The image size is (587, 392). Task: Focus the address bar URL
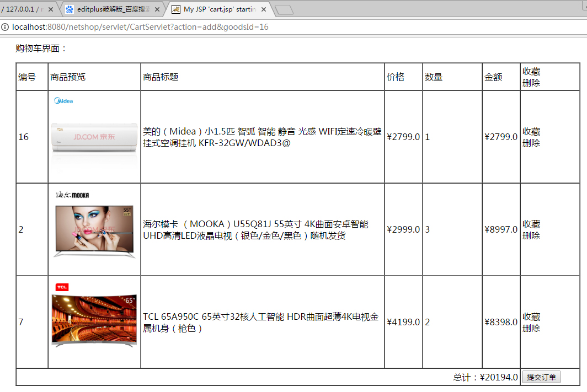[x=140, y=27]
